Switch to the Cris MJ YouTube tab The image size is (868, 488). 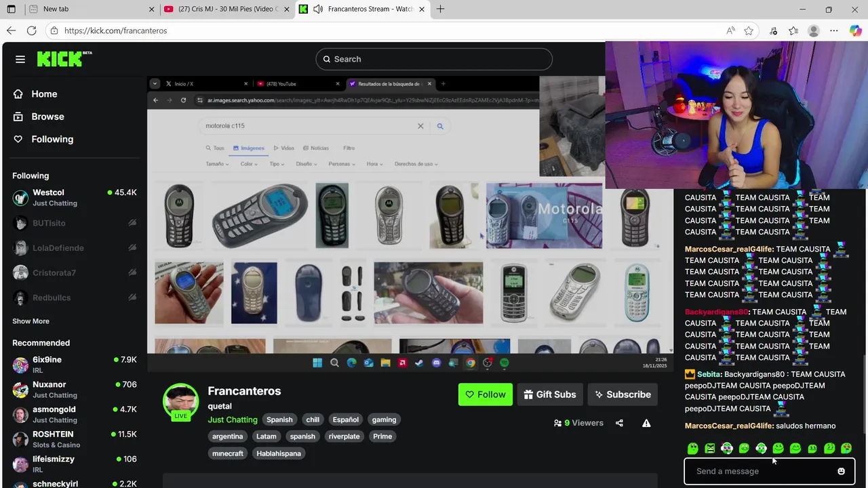[227, 9]
